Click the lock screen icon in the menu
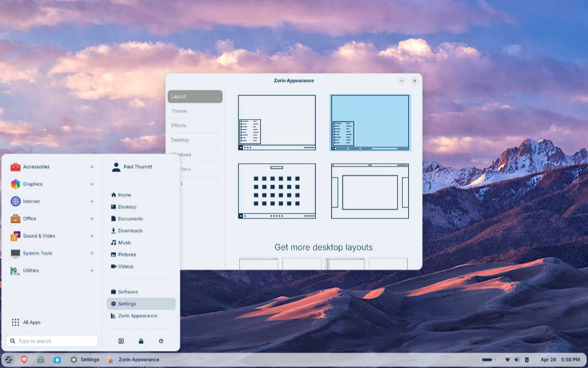The width and height of the screenshot is (588, 368). click(141, 341)
